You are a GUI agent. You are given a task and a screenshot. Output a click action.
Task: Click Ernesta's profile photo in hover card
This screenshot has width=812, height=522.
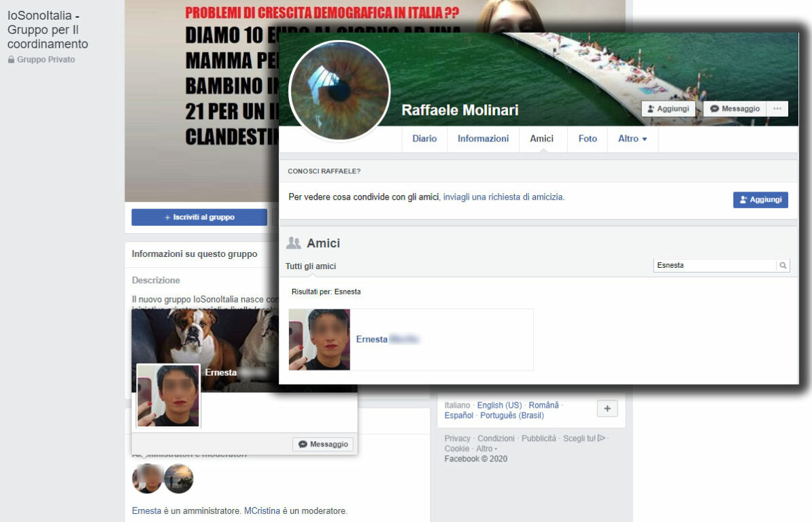click(x=168, y=396)
